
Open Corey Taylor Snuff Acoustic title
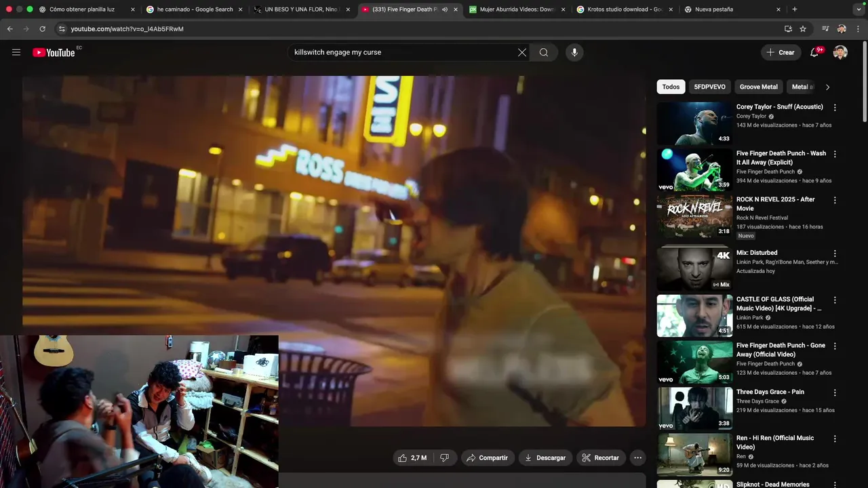click(x=780, y=107)
